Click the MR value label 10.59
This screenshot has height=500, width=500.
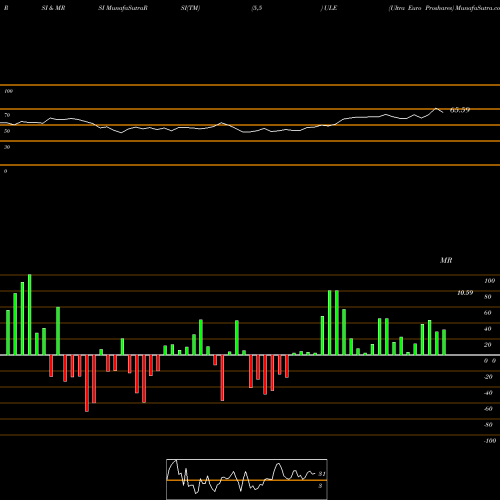[x=465, y=293]
